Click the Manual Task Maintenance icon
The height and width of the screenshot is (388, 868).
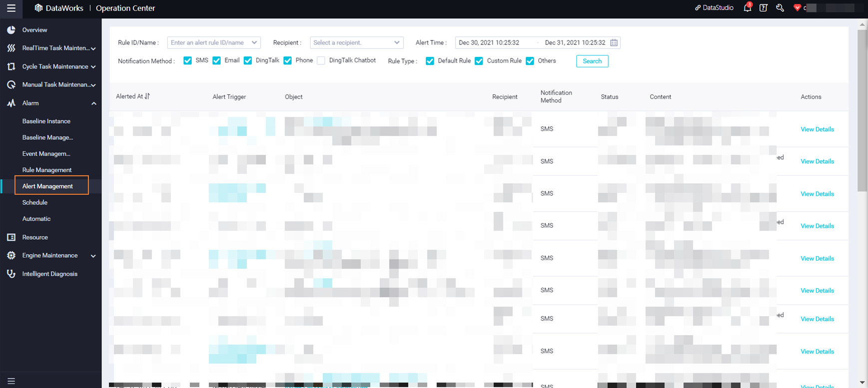11,84
